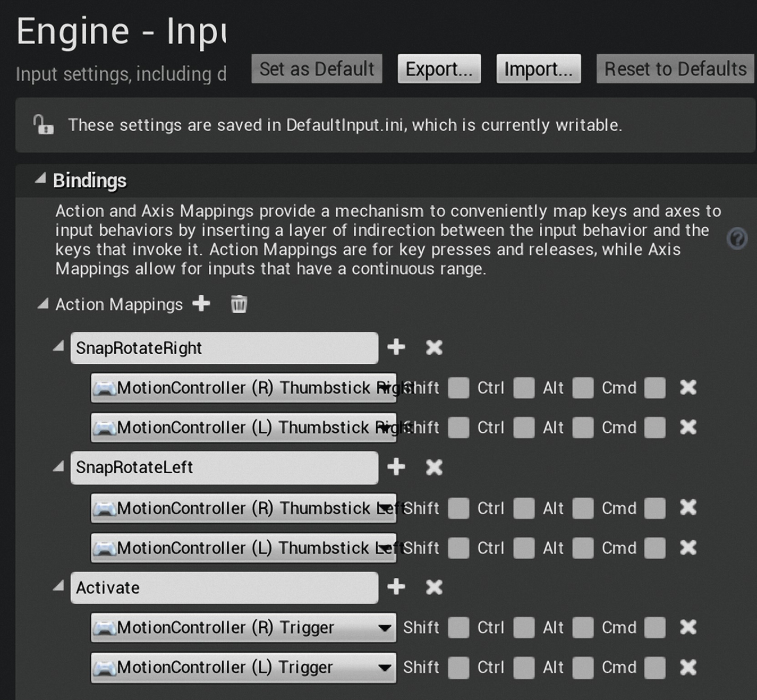
Task: Add a key binding to SnapRotateRight
Action: (x=396, y=347)
